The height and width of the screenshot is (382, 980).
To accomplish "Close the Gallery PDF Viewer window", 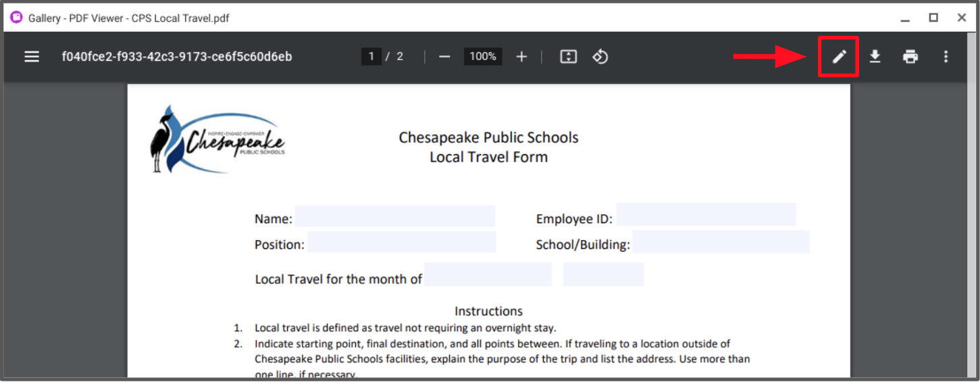I will (x=962, y=18).
